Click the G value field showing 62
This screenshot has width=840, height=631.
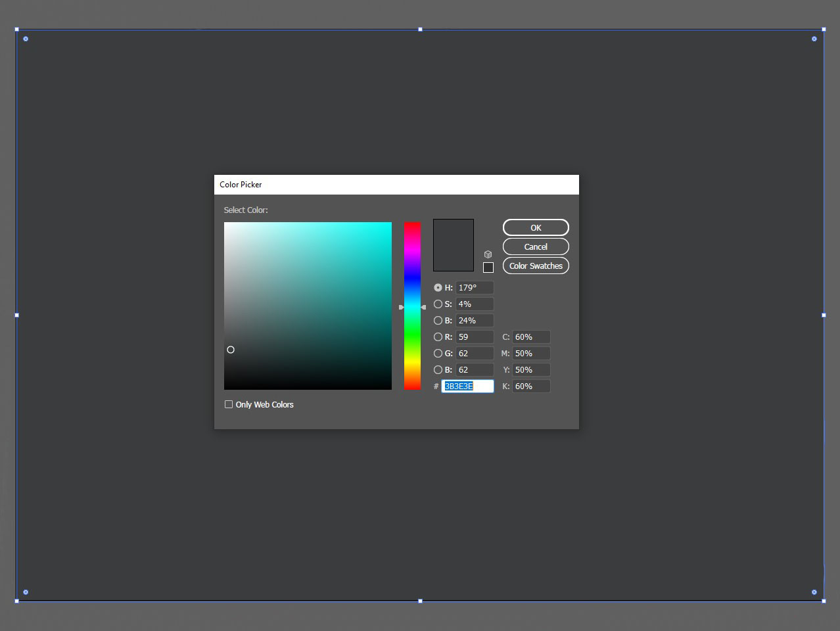[475, 354]
